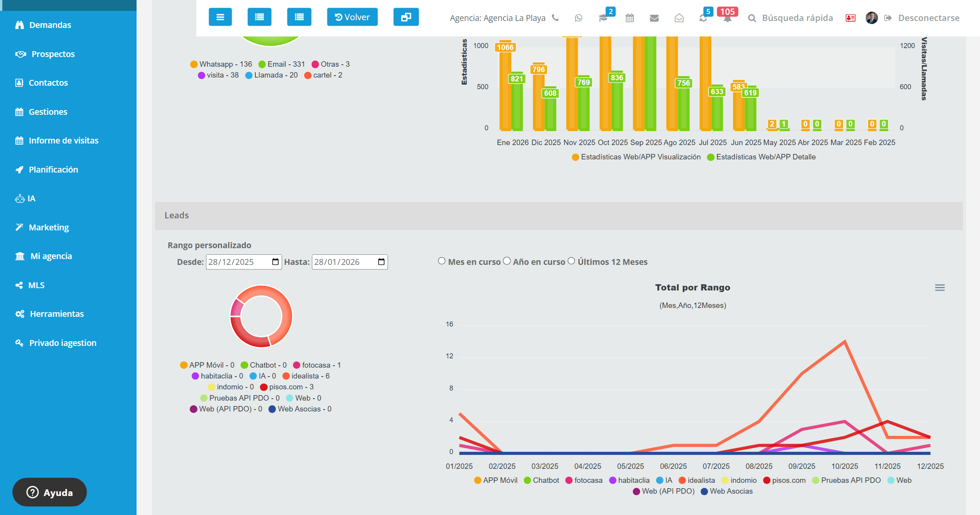The width and height of the screenshot is (980, 515).
Task: Click the refresh sync icon with 5 badge
Action: (x=703, y=18)
